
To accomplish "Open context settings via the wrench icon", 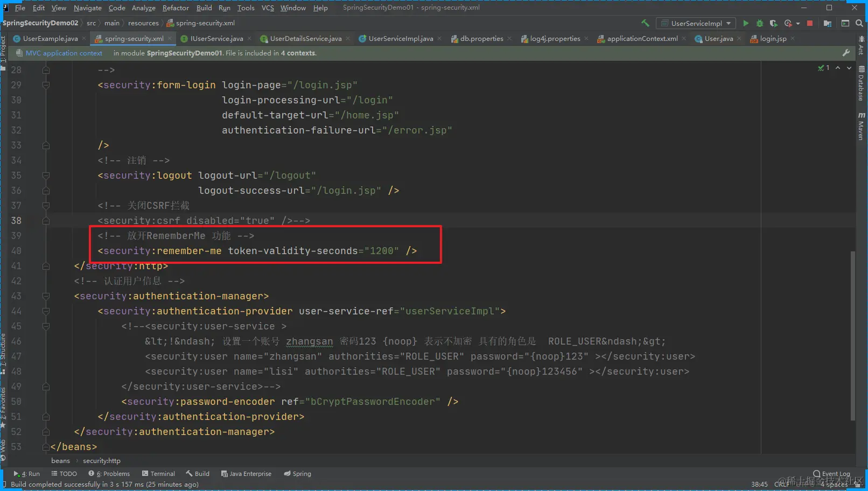I will pos(846,53).
